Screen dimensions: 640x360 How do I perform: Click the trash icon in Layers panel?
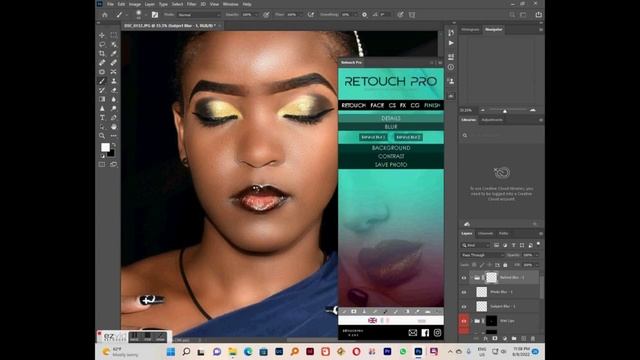tap(533, 338)
